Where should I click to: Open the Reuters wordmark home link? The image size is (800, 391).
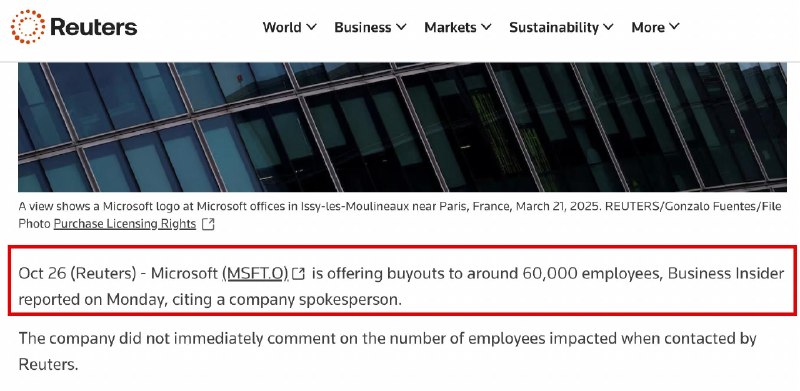(x=94, y=27)
